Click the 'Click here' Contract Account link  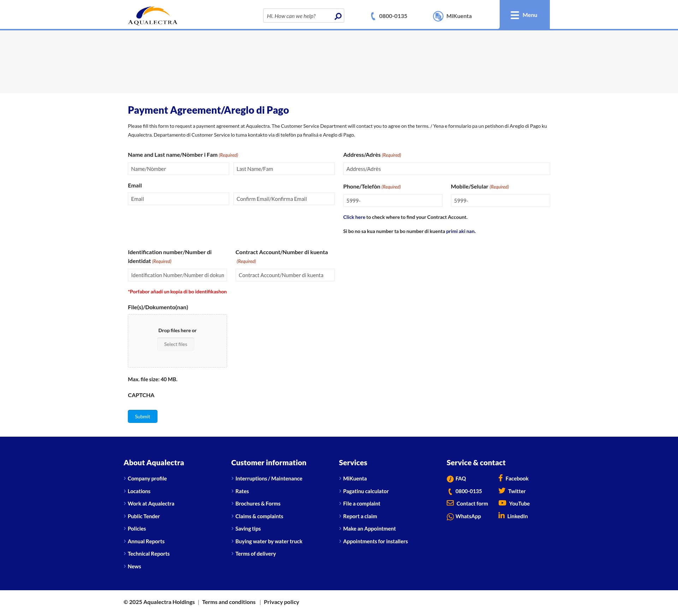[x=354, y=217]
